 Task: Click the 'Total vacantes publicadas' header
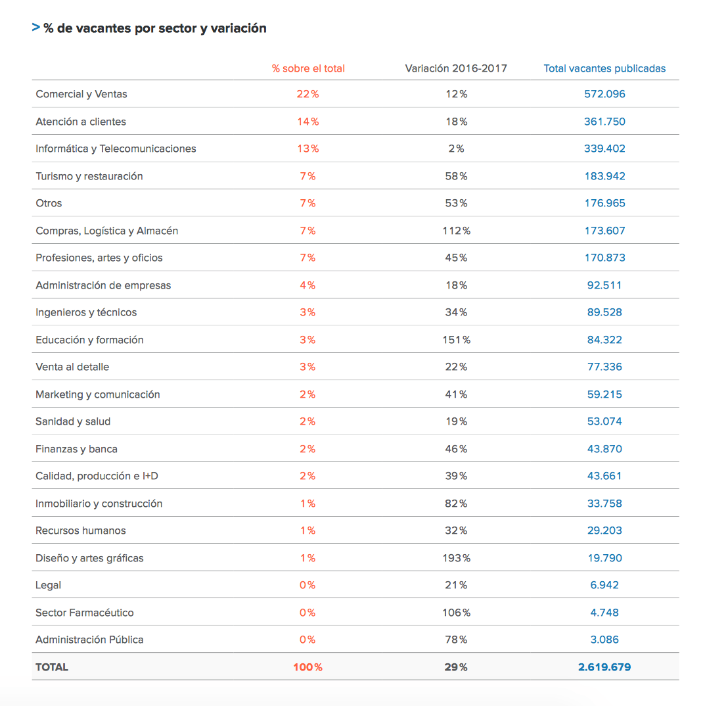[604, 68]
